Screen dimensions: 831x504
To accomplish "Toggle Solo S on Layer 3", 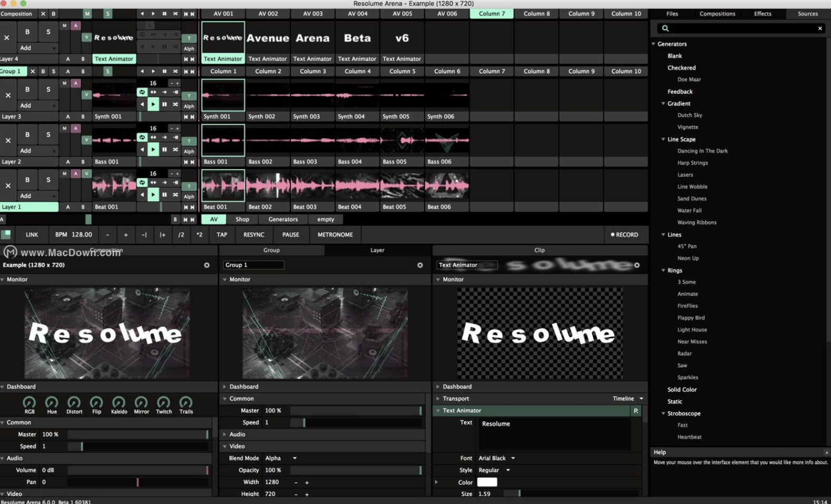I will [48, 90].
